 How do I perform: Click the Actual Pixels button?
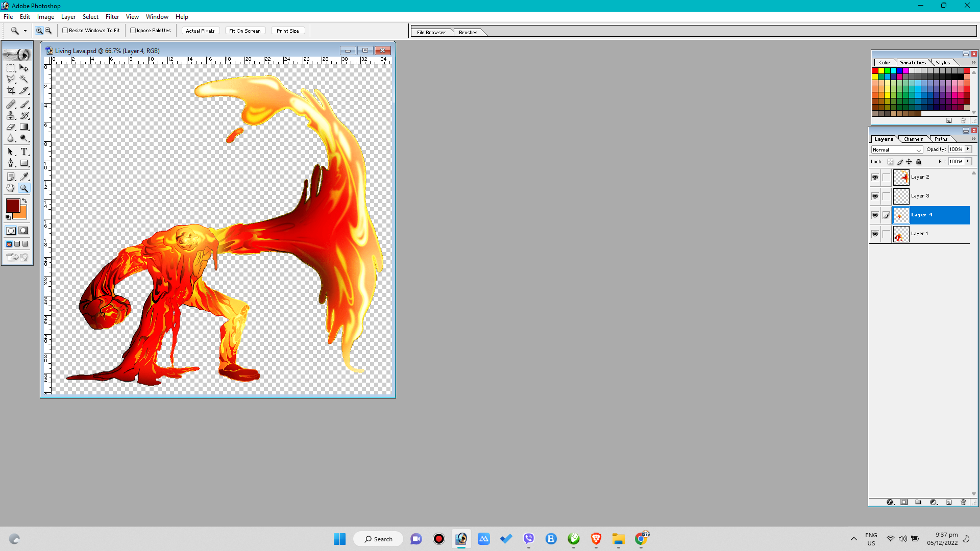point(200,31)
